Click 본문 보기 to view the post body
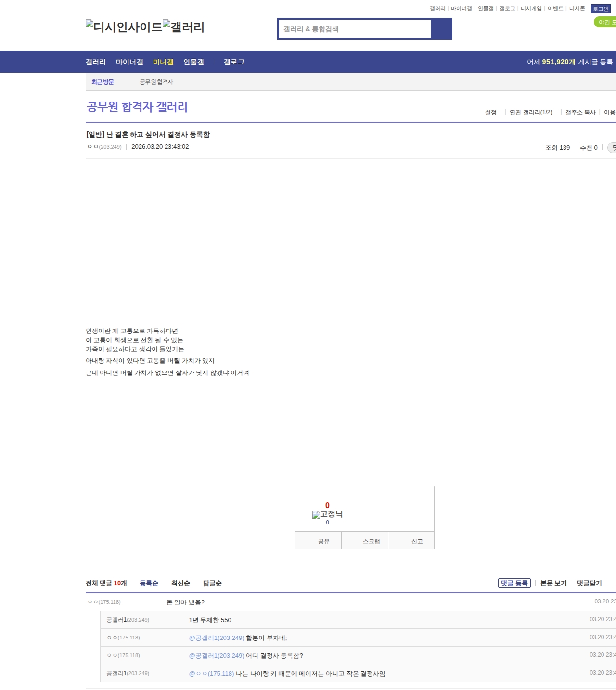The image size is (616, 690). (x=553, y=583)
